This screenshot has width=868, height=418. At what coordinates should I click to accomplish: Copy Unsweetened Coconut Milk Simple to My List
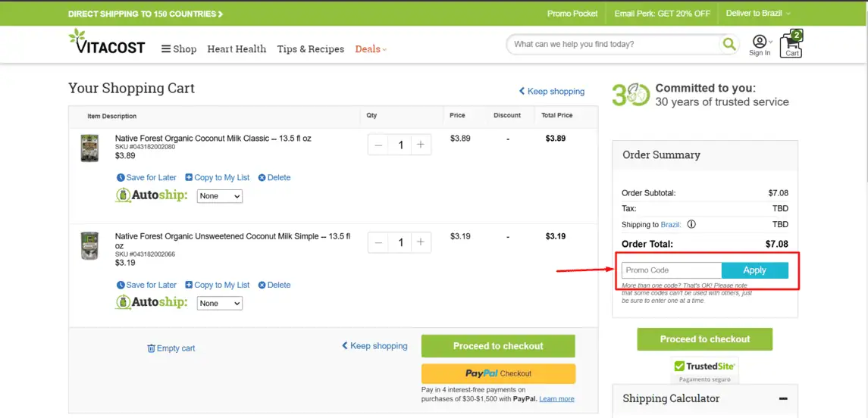tap(218, 285)
